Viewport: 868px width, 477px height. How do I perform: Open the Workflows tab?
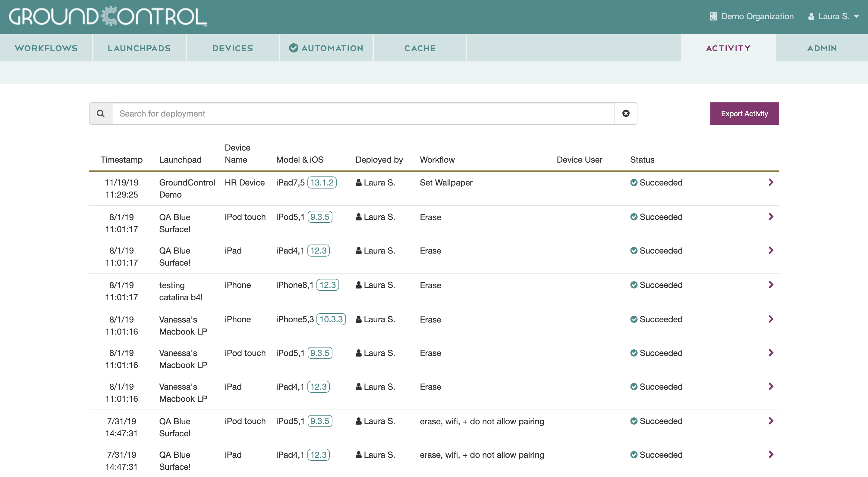(46, 48)
